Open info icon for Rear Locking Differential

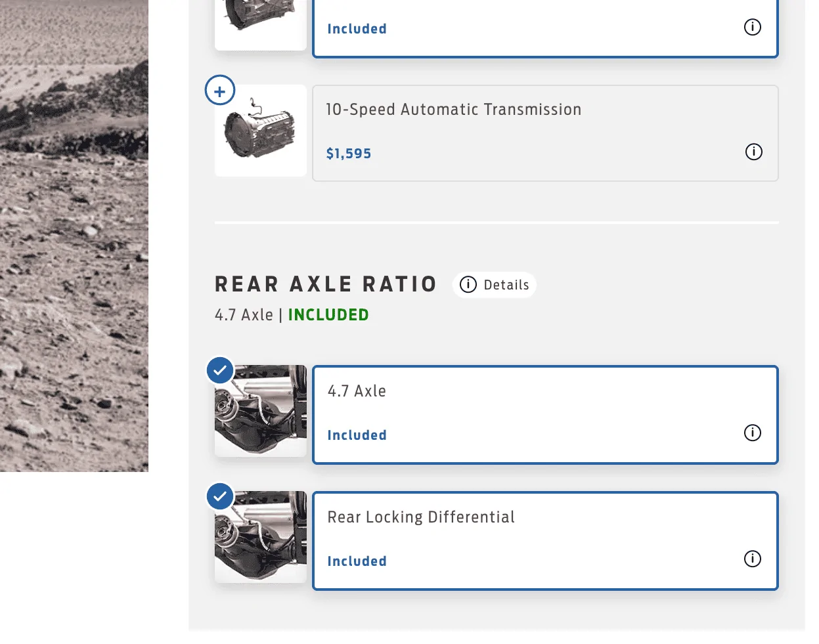(753, 559)
